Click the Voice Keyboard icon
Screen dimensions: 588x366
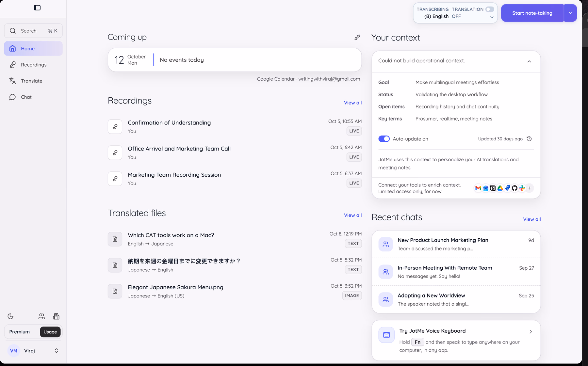click(x=386, y=335)
